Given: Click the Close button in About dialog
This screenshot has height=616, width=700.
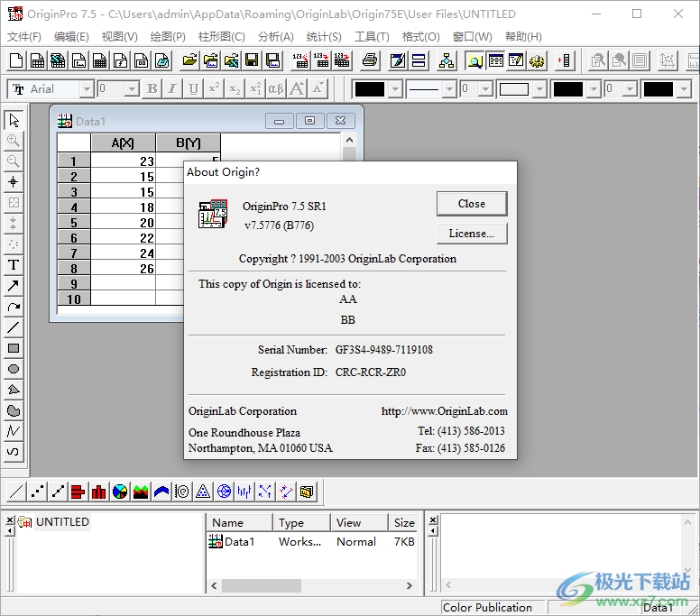Looking at the screenshot, I should [x=472, y=204].
